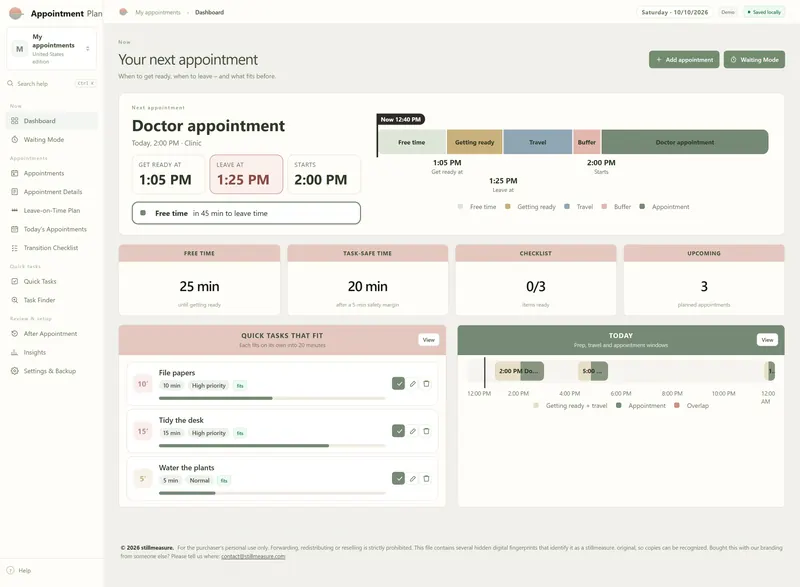Click View in Quick Tasks That Fit
This screenshot has height=587, width=800.
click(429, 340)
